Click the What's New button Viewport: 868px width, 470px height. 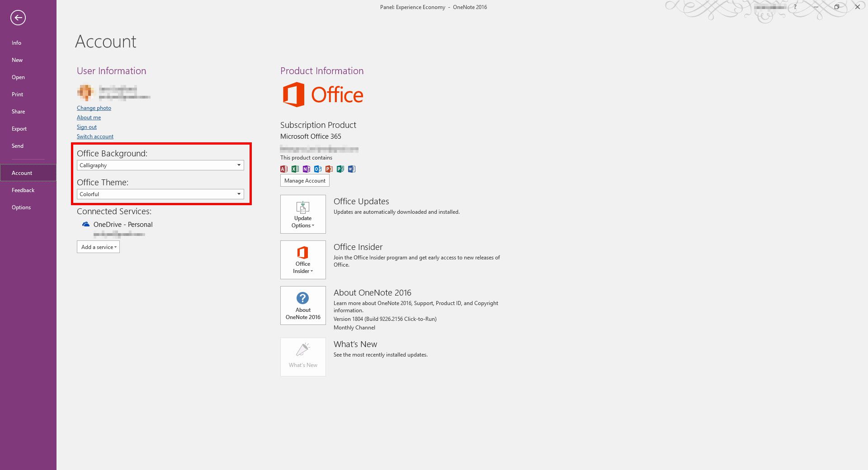(303, 357)
